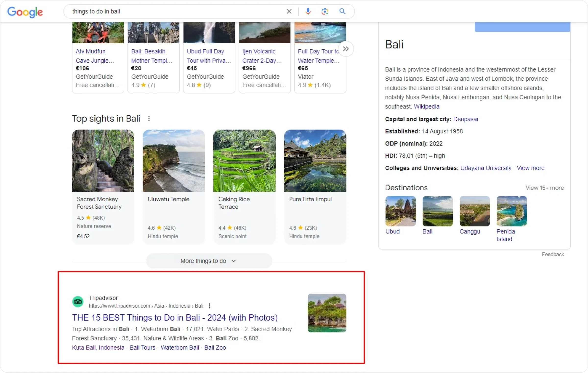Open Bali Tours sitelink
This screenshot has width=588, height=373.
(143, 348)
